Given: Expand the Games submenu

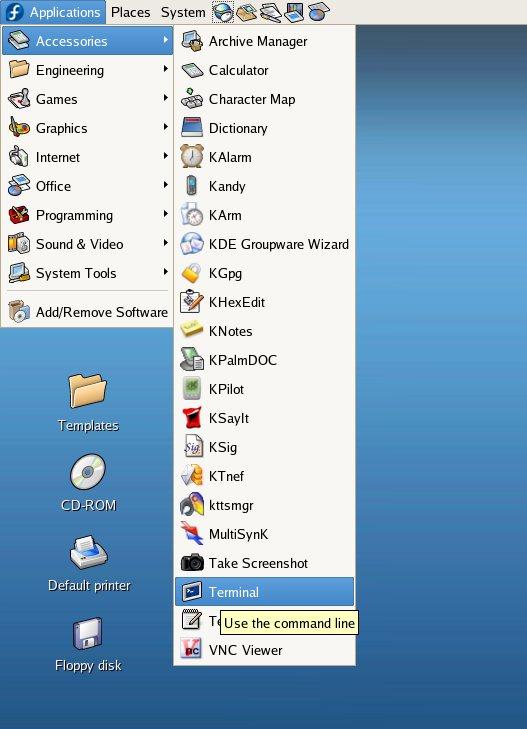Looking at the screenshot, I should click(87, 99).
